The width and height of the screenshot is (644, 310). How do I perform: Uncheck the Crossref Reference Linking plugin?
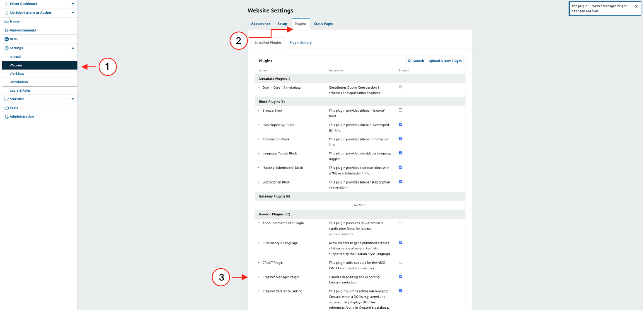(400, 290)
